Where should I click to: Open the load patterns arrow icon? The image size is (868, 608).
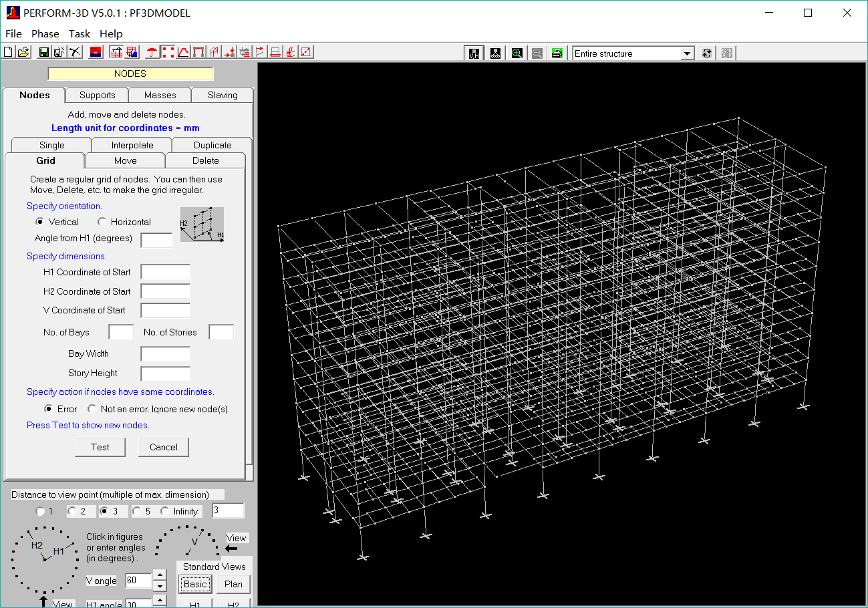pyautogui.click(x=229, y=52)
